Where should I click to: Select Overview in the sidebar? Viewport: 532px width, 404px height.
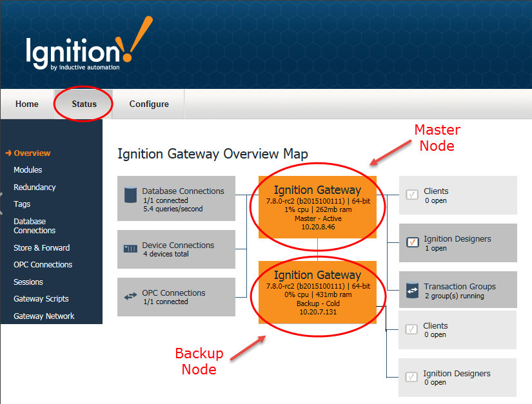click(x=32, y=153)
